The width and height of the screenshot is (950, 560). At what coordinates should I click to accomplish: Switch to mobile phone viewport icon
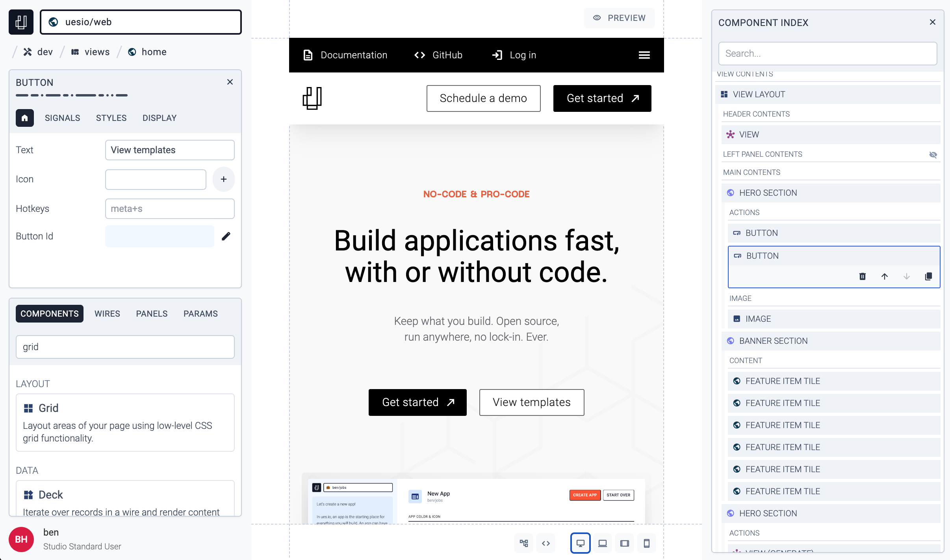coord(647,543)
